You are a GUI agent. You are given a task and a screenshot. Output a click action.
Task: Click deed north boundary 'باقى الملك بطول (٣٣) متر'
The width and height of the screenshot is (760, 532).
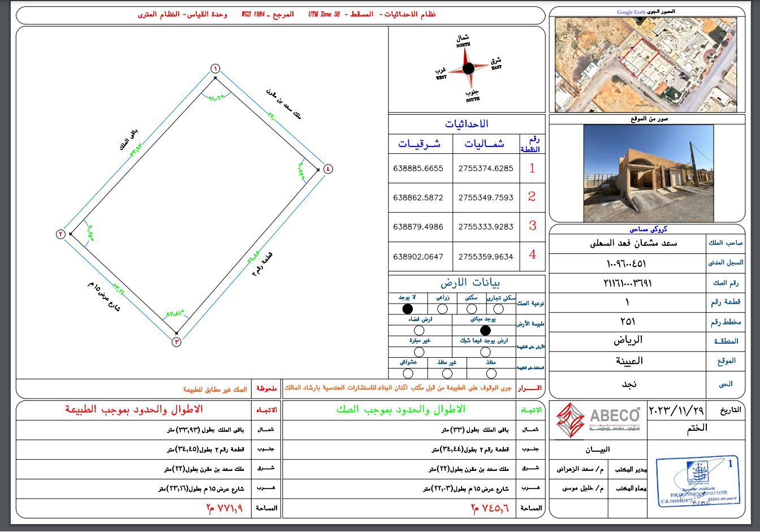(x=475, y=430)
